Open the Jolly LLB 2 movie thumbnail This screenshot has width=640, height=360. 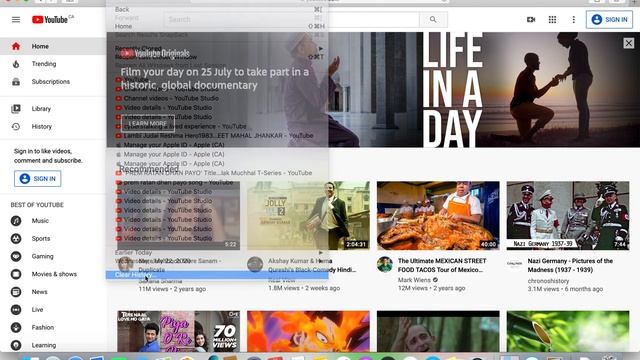(x=308, y=216)
